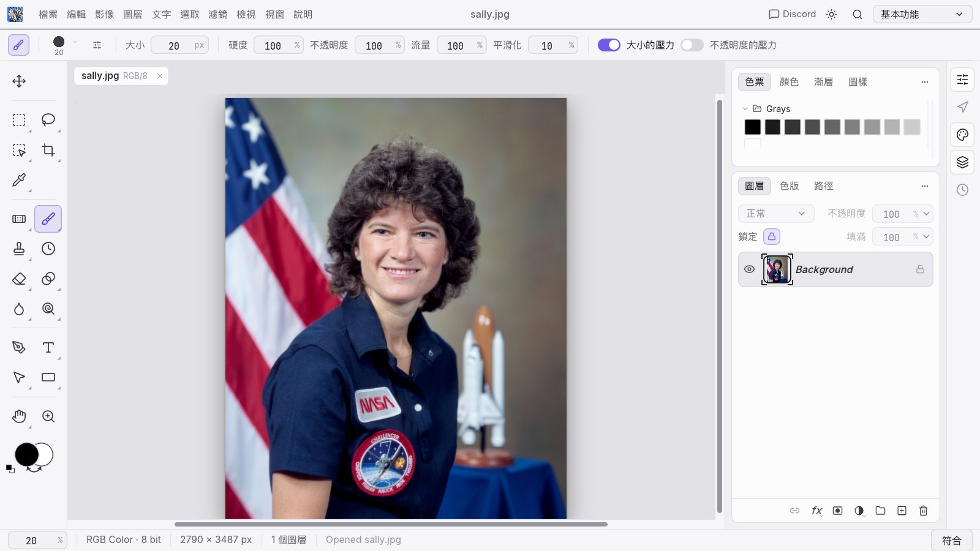Select the Pen tool
This screenshot has width=980, height=551.
(x=19, y=347)
